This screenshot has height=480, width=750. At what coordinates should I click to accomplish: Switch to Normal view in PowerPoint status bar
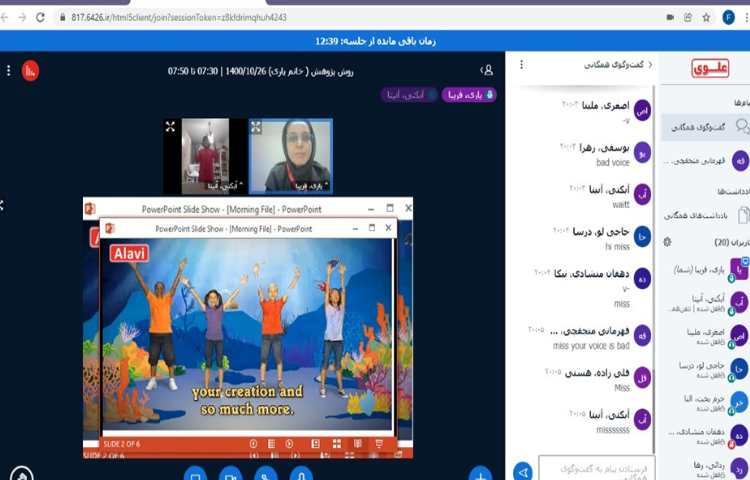pos(316,444)
